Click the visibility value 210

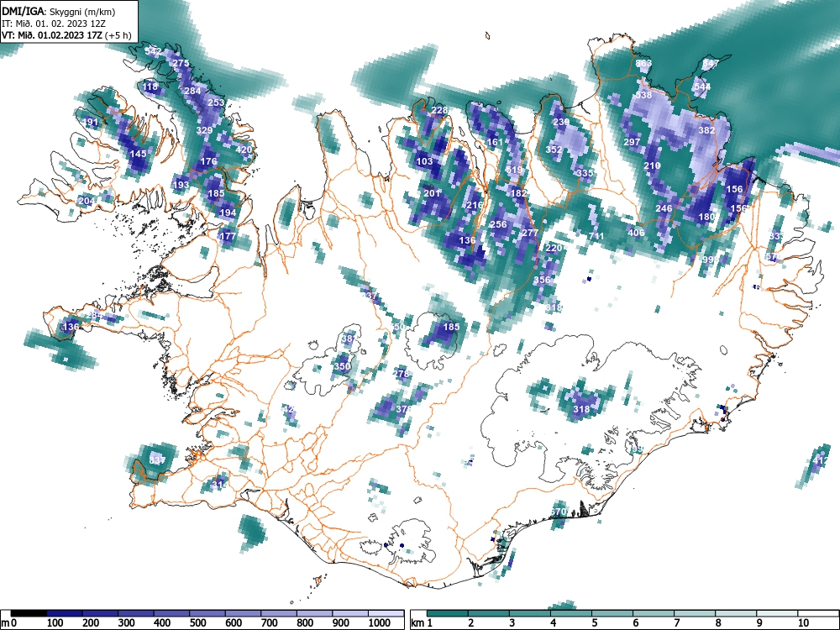[652, 165]
